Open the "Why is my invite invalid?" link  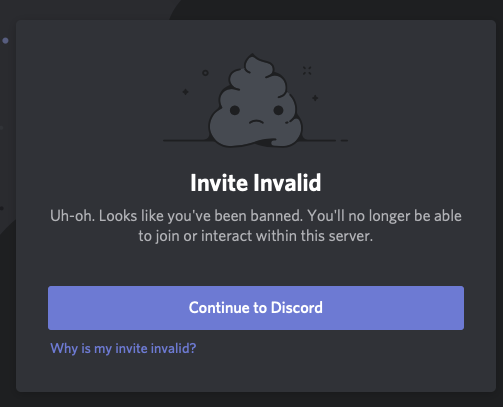click(123, 348)
